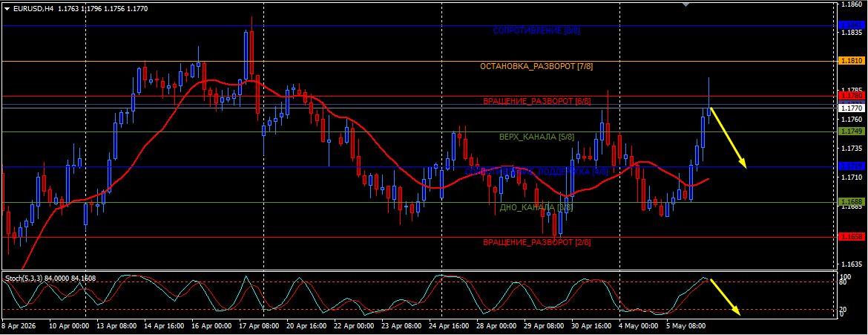Screen dimensions: 868x335
Task: Click the 23 Apr 08:00 time label
Action: [401, 327]
